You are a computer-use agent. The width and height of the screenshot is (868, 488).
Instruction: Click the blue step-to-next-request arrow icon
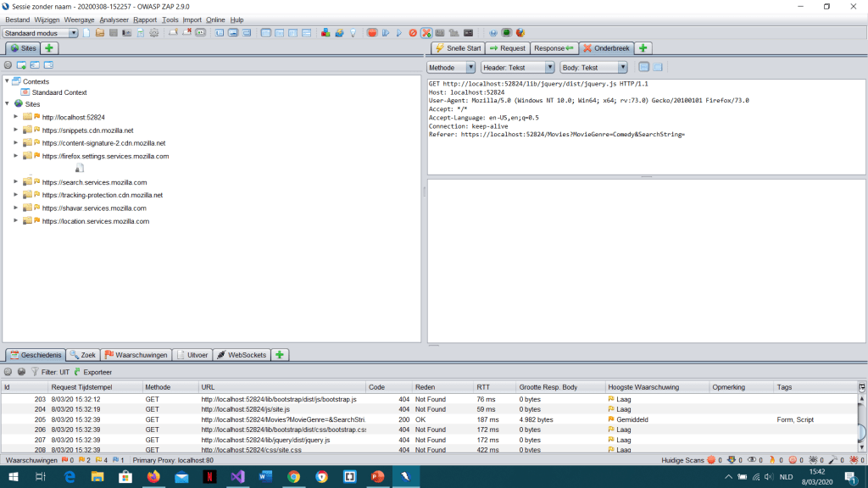tap(385, 33)
